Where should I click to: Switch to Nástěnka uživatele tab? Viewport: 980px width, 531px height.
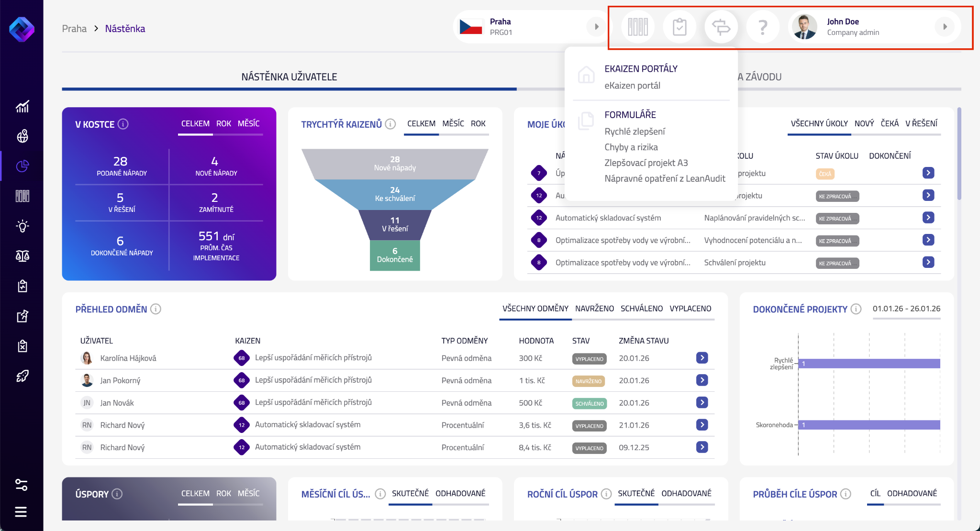pyautogui.click(x=289, y=77)
